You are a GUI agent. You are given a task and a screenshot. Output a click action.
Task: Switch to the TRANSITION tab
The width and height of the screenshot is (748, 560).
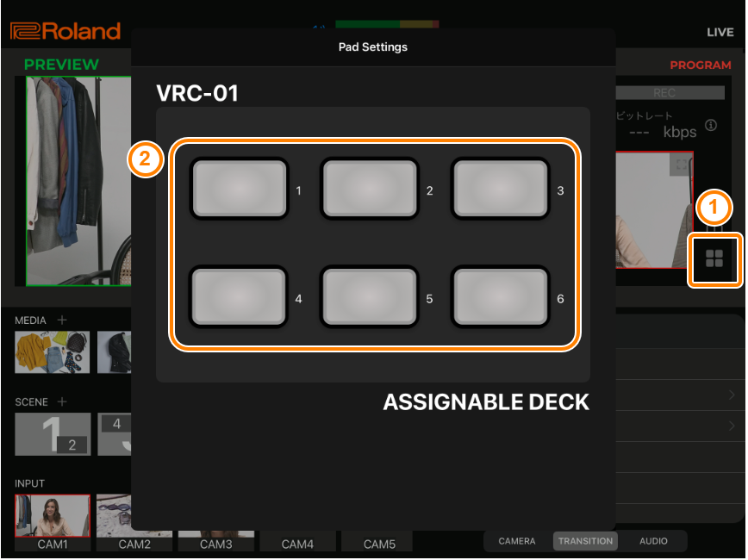pyautogui.click(x=585, y=541)
